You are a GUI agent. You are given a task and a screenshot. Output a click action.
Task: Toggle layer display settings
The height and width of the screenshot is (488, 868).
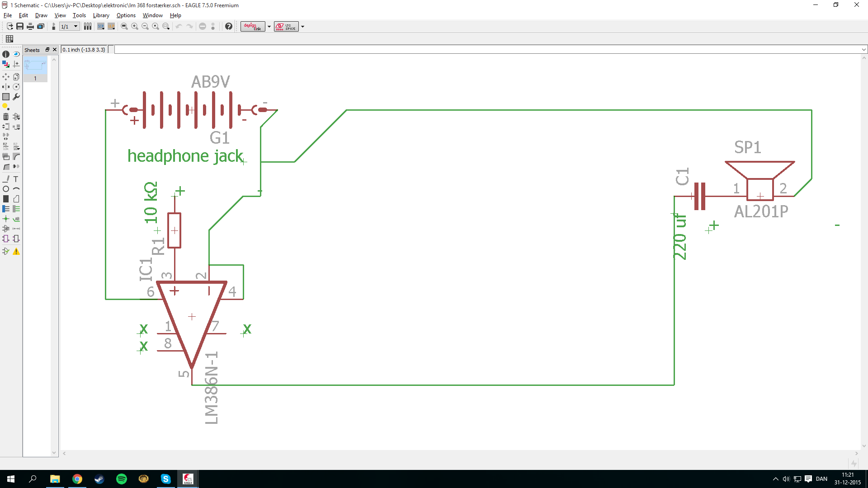coord(6,65)
